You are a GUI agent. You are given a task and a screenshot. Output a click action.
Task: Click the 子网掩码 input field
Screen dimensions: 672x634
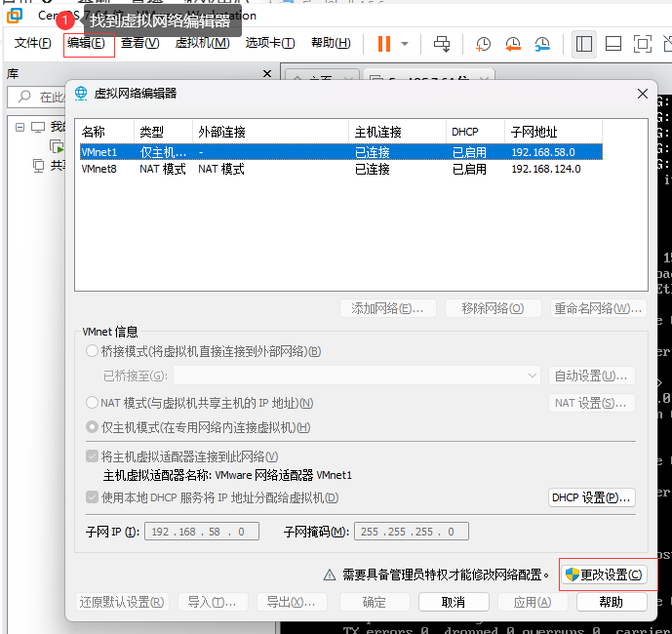click(412, 532)
